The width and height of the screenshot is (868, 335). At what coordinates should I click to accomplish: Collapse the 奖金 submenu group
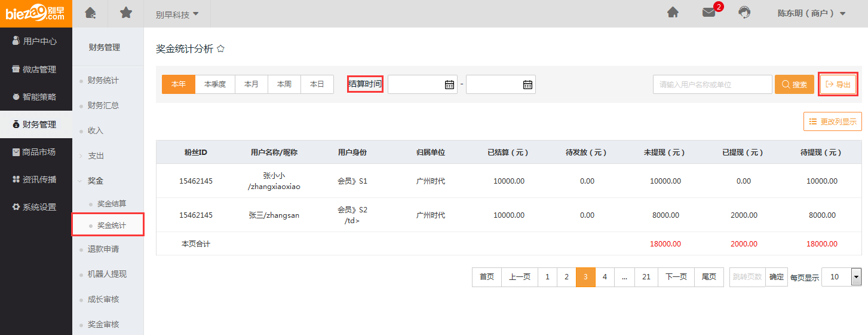pyautogui.click(x=96, y=181)
